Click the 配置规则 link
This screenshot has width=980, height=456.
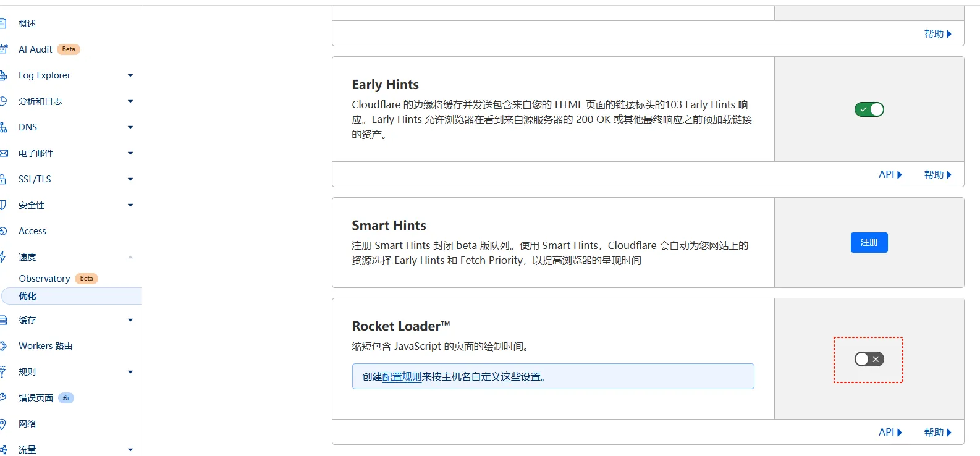402,377
